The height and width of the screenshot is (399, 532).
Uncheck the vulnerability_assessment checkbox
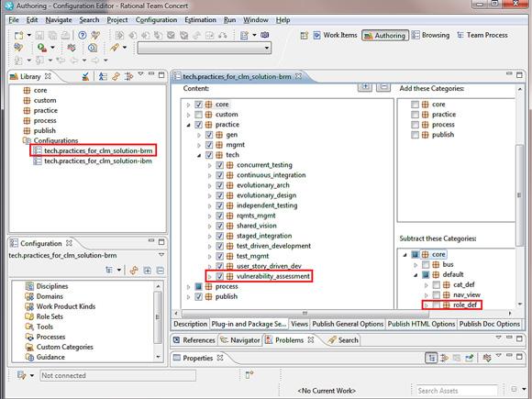[x=220, y=276]
